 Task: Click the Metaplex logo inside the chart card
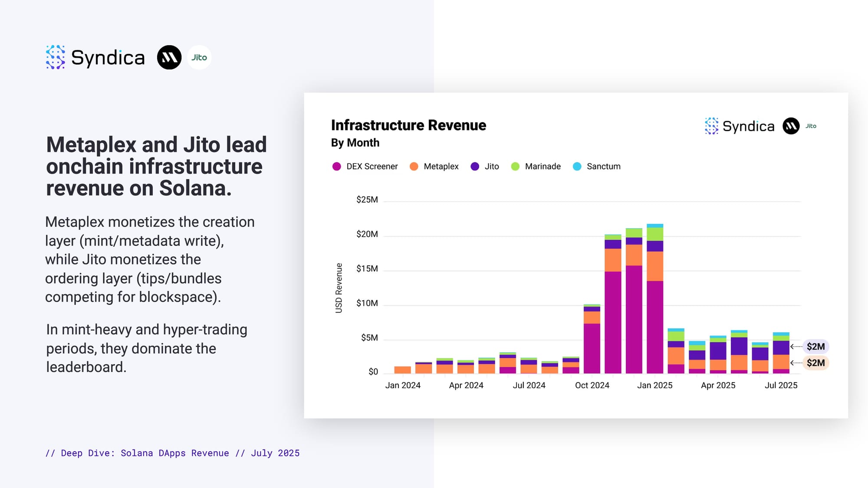pyautogui.click(x=791, y=126)
